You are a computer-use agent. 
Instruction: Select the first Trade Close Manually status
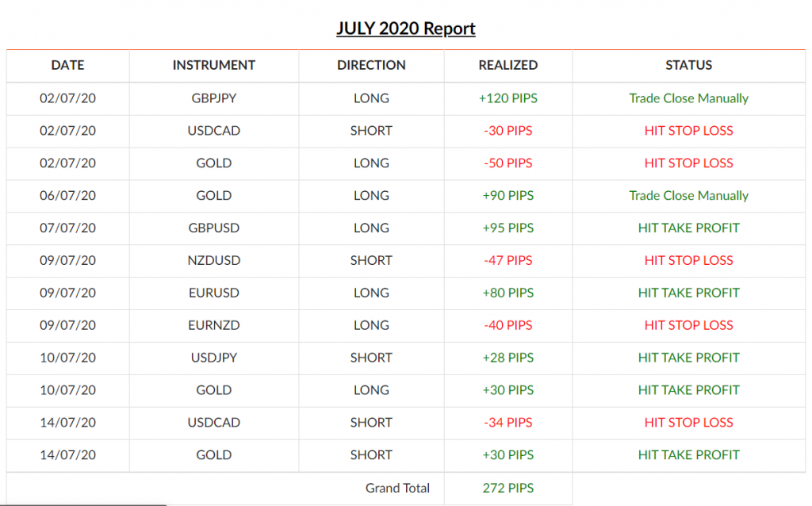pyautogui.click(x=689, y=98)
